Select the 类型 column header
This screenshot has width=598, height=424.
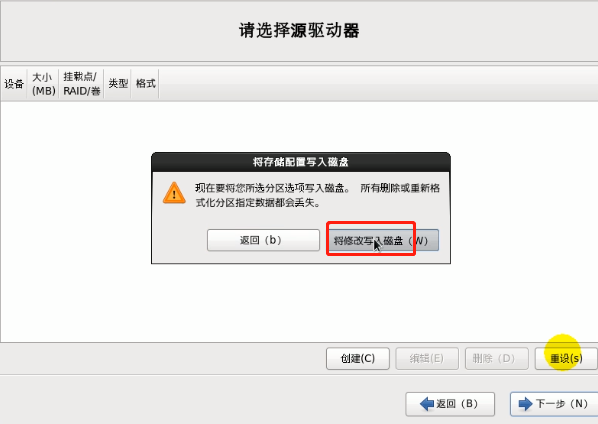coord(118,84)
